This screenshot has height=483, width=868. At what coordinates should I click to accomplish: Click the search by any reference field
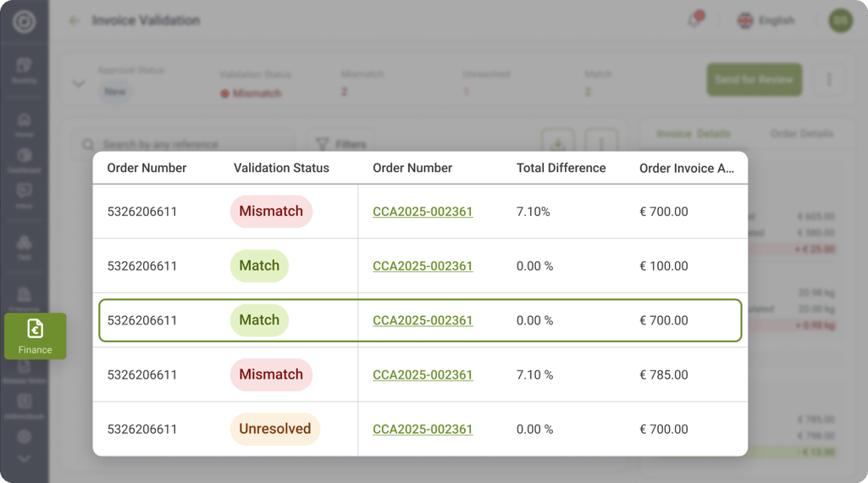click(x=183, y=144)
